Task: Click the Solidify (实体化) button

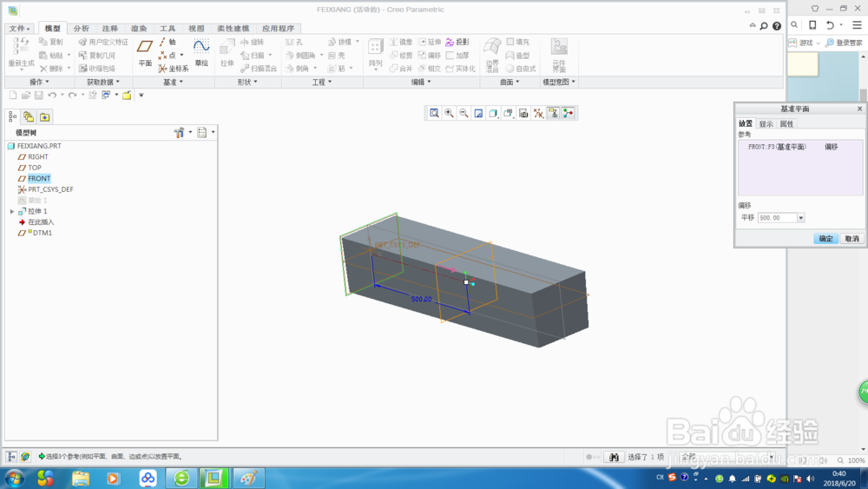Action: pos(461,69)
